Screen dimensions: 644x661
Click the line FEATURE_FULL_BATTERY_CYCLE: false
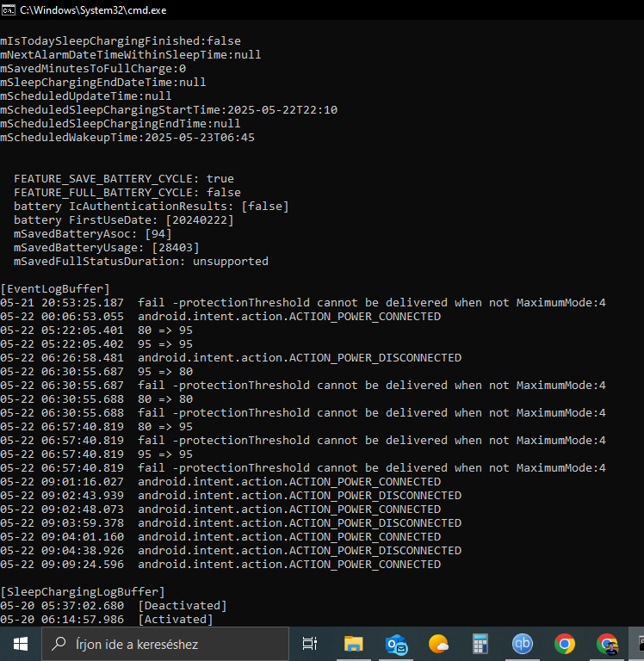127,193
